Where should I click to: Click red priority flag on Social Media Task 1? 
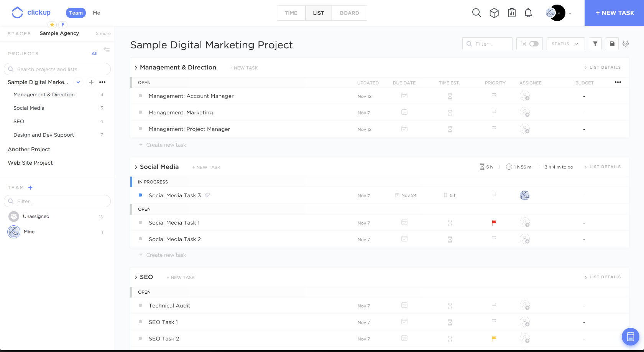pos(494,223)
